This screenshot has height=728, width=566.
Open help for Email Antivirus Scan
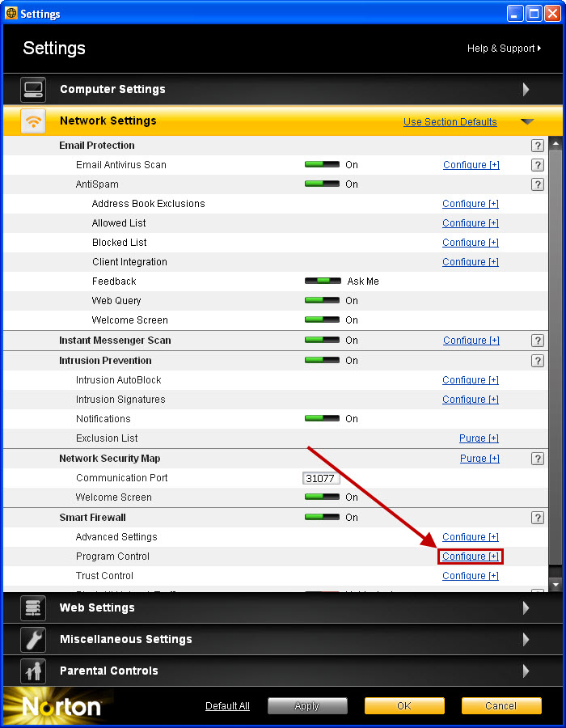[x=537, y=165]
